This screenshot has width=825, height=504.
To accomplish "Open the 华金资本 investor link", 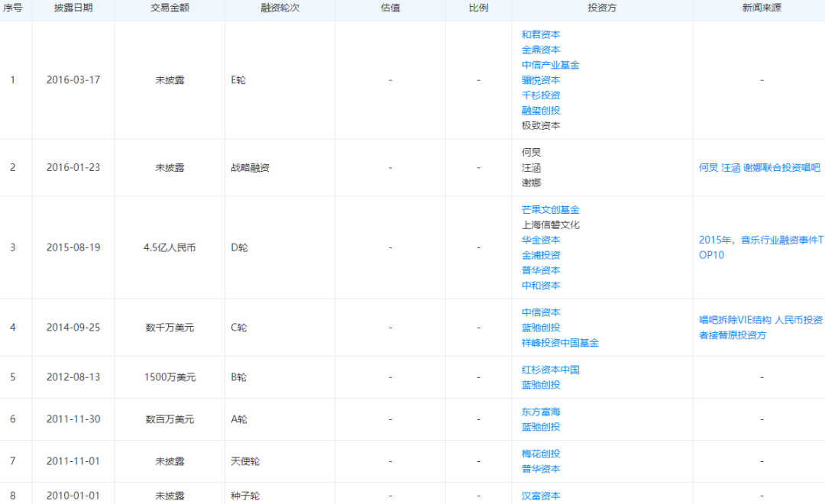I will click(540, 241).
